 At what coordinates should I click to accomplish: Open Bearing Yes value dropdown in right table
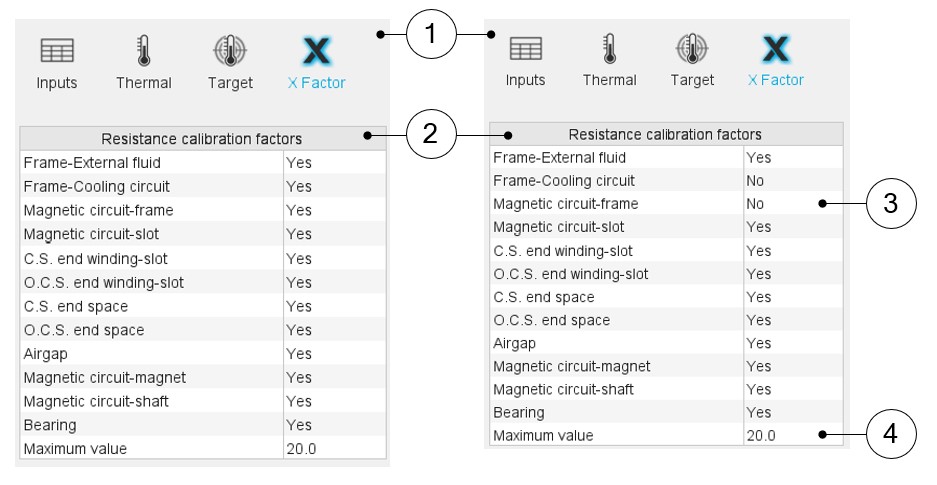point(759,413)
